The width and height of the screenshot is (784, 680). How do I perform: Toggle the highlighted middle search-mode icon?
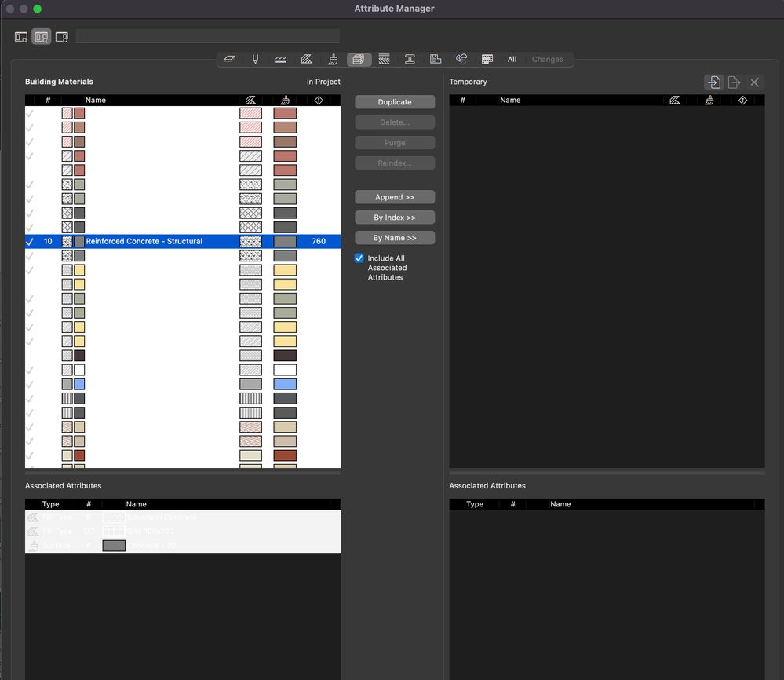pyautogui.click(x=42, y=37)
